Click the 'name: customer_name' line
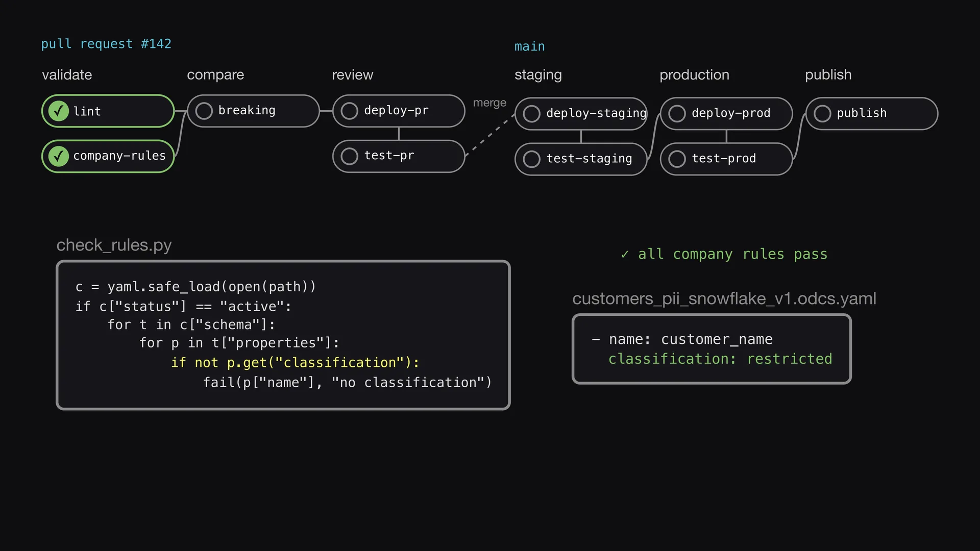The width and height of the screenshot is (980, 551). click(x=682, y=339)
